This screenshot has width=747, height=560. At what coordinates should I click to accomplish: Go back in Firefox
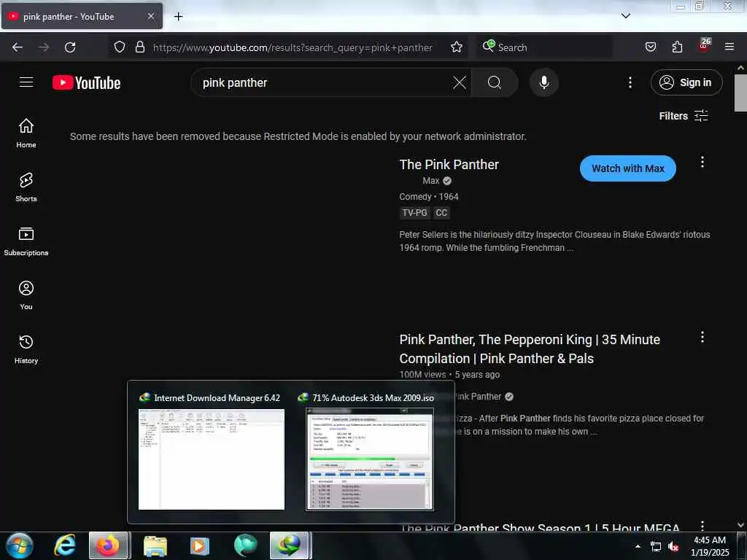click(x=18, y=47)
